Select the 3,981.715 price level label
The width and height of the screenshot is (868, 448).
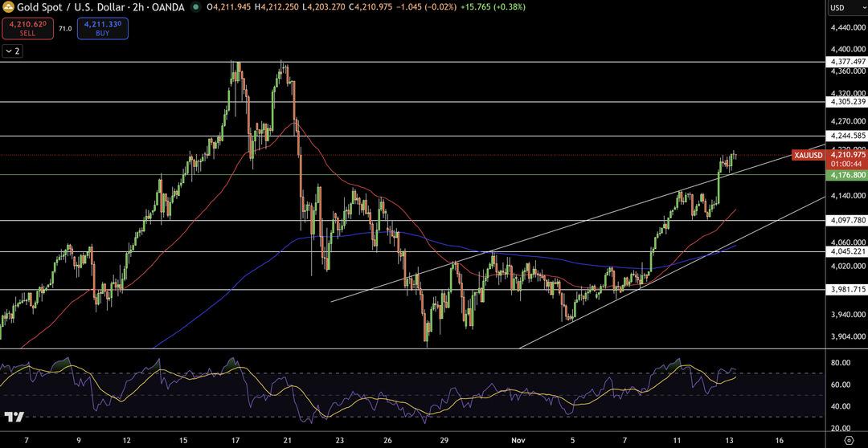tap(846, 290)
